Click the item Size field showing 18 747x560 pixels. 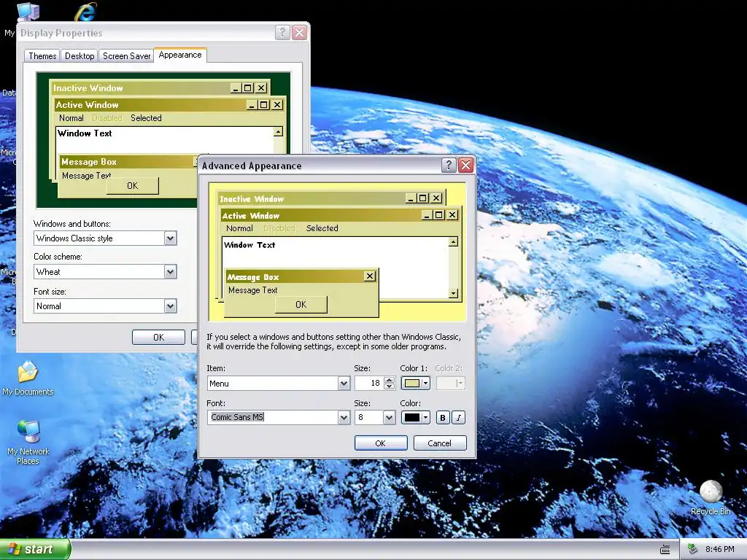coord(369,384)
